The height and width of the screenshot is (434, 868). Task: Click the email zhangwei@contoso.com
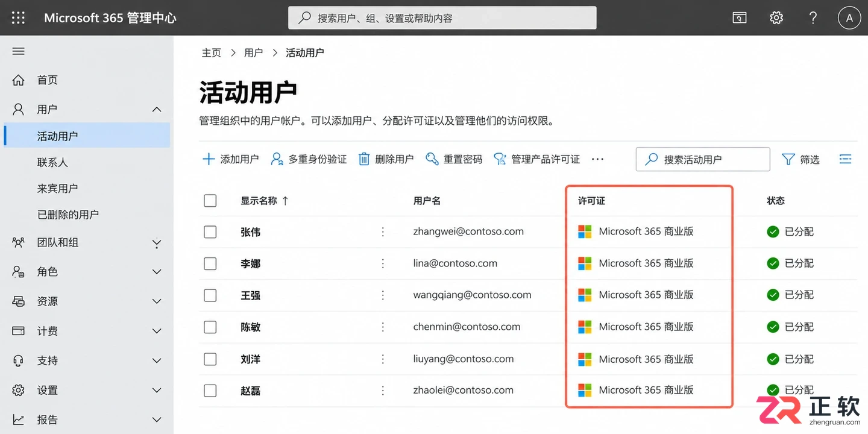point(468,231)
